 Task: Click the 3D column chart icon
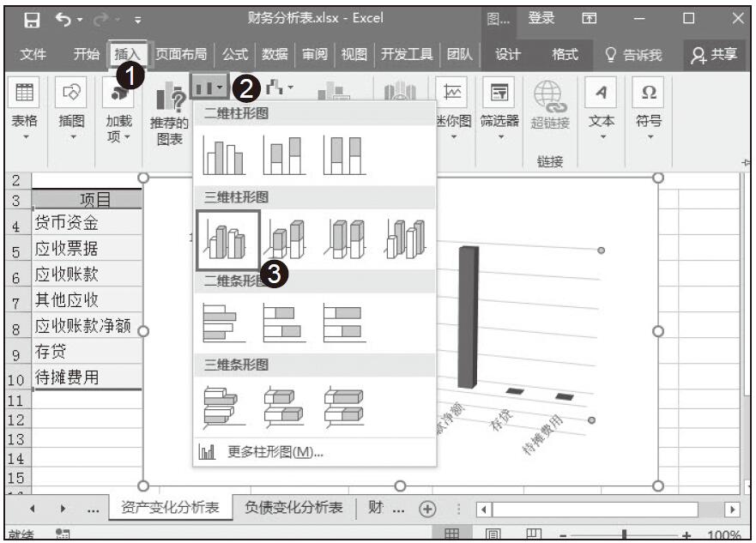pos(405,239)
